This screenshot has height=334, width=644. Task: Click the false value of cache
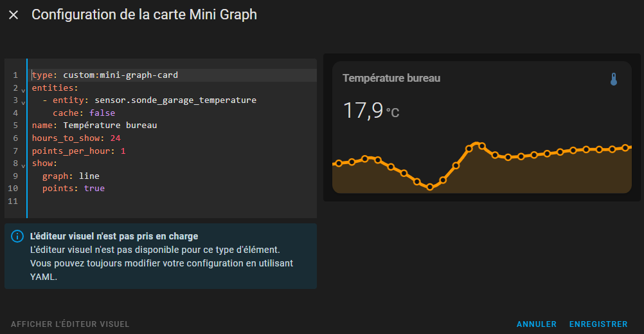click(x=102, y=113)
